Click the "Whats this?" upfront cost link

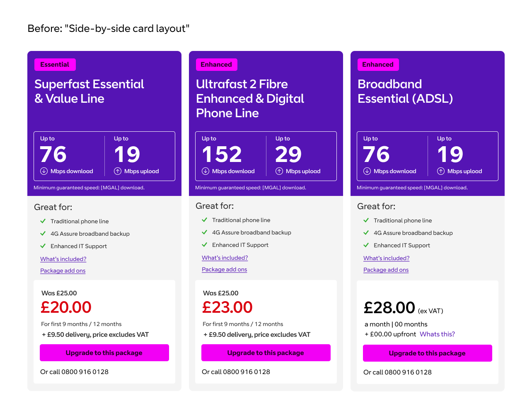pos(437,334)
